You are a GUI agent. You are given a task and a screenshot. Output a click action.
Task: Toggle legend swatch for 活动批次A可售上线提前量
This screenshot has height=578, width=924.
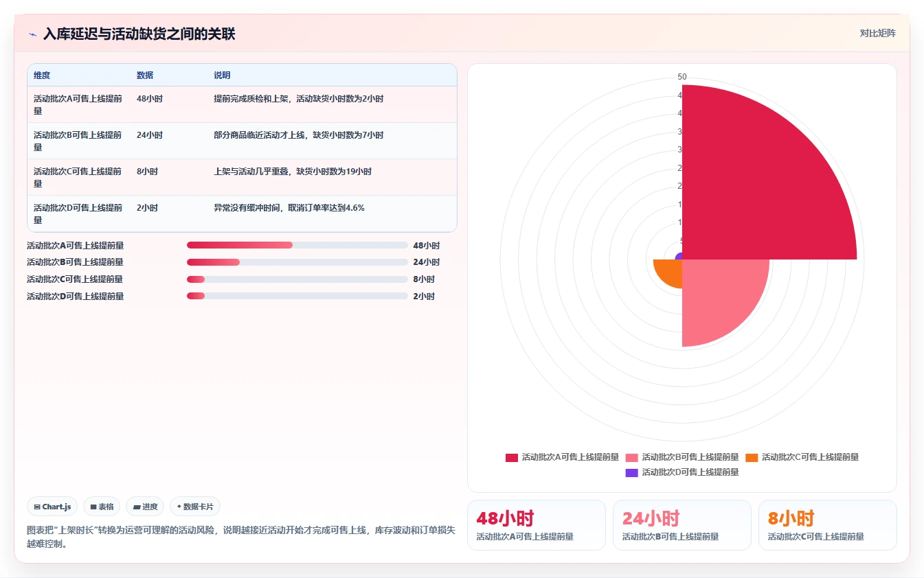pyautogui.click(x=512, y=457)
